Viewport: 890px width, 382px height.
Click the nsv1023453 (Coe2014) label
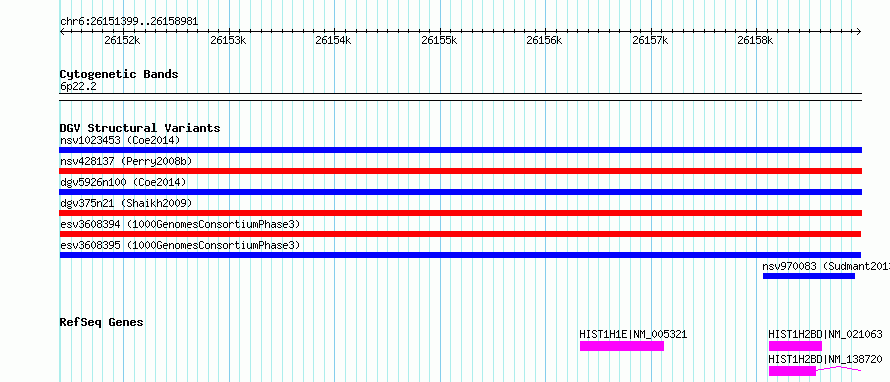120,140
